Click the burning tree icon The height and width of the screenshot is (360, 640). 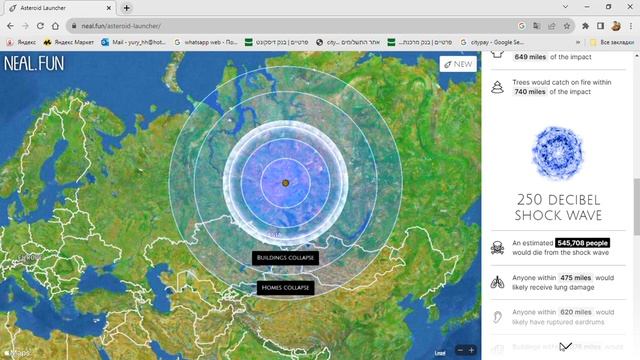click(497, 87)
